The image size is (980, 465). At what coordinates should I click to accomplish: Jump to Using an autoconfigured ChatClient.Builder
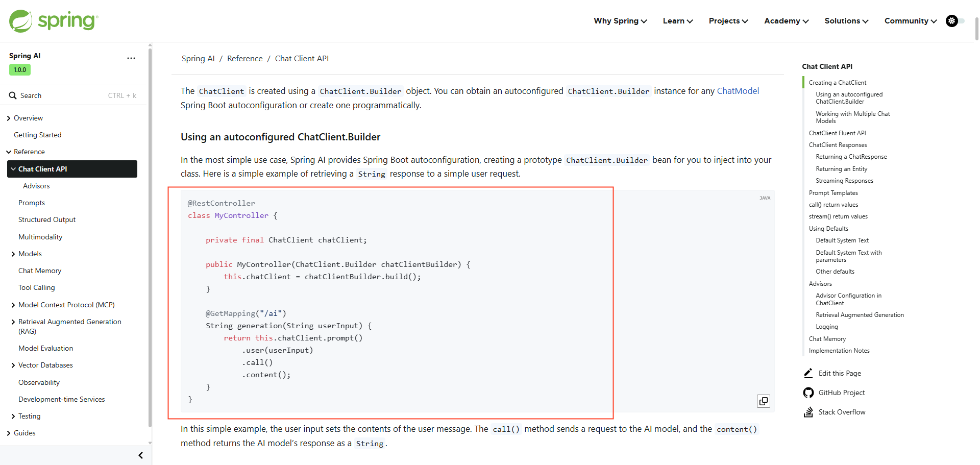[x=849, y=98]
